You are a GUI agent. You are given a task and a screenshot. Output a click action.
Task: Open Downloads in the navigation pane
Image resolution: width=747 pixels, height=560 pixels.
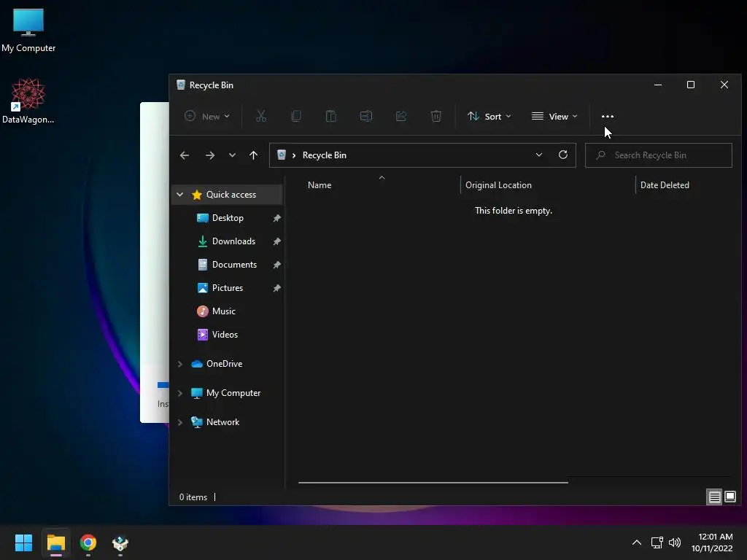tap(233, 241)
